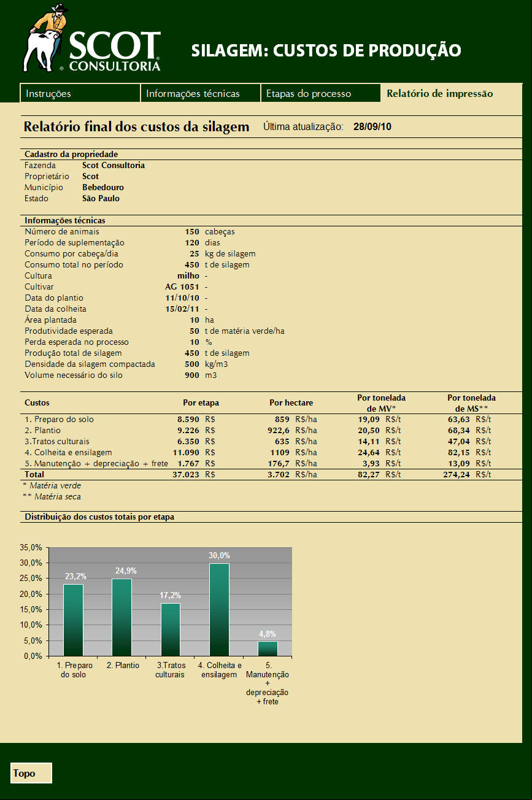Click the Data do plantio value
The height and width of the screenshot is (800, 532).
(x=183, y=298)
